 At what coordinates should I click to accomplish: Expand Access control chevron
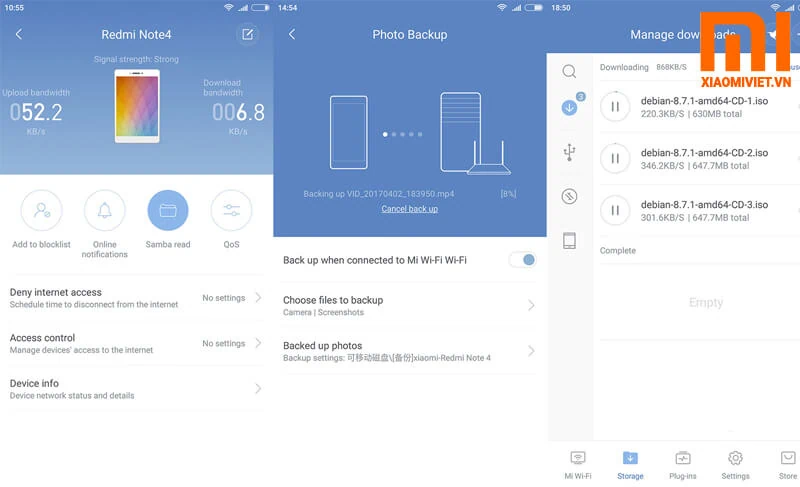(258, 343)
